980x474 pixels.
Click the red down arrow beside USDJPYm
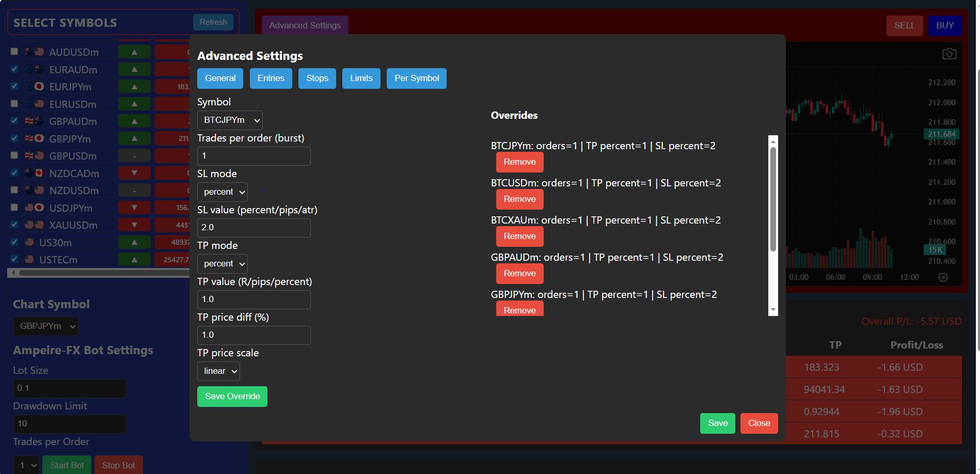click(x=134, y=207)
